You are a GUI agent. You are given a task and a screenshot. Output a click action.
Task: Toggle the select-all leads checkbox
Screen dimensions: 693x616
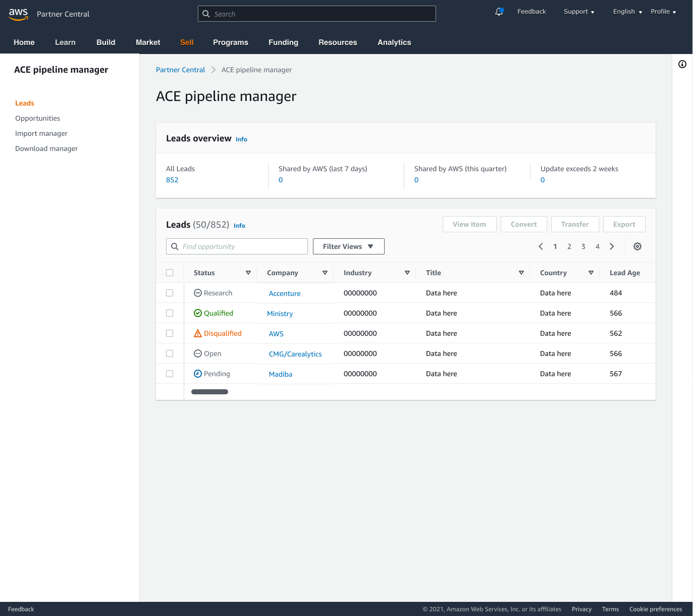170,273
